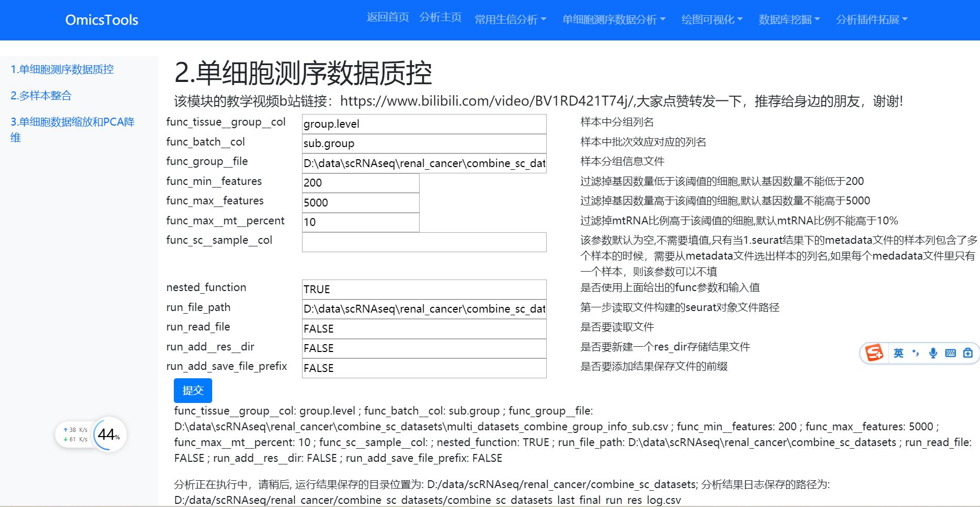Click the label run_add__res__dir
The height and width of the screenshot is (507, 980).
210,347
